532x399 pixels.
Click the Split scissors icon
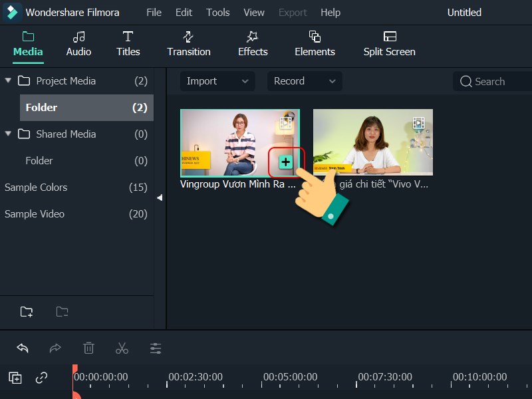(x=122, y=348)
